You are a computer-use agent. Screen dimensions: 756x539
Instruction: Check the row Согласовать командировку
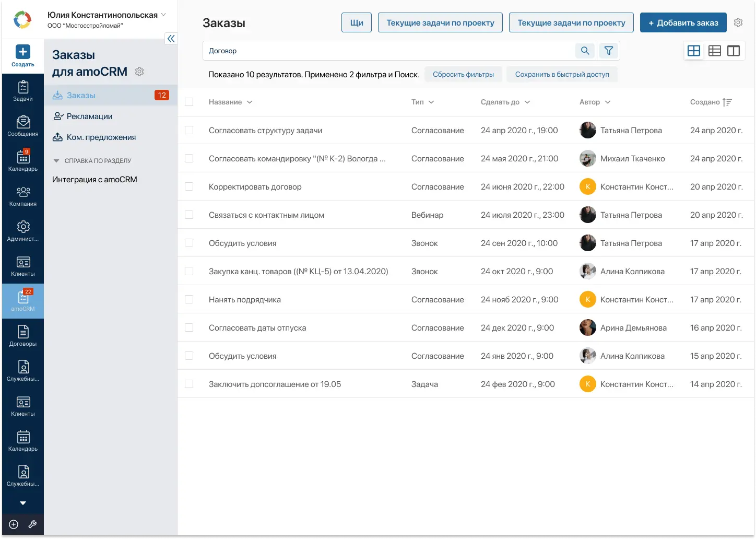click(189, 158)
